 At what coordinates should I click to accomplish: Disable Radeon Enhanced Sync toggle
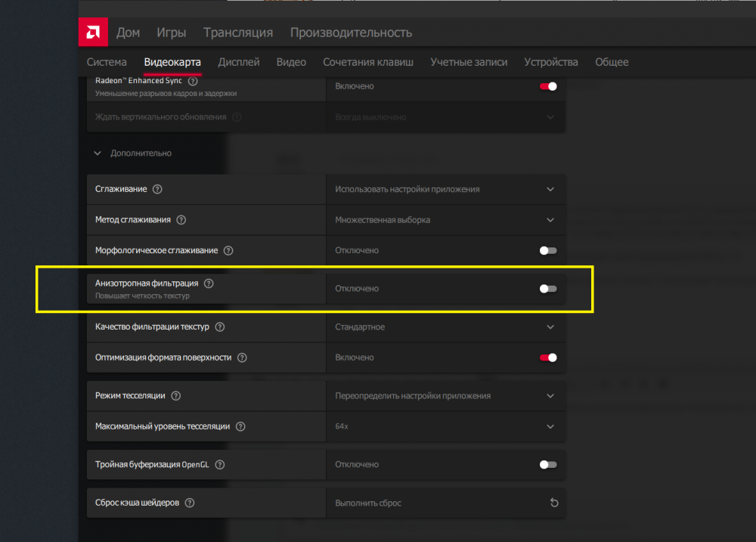pyautogui.click(x=548, y=86)
